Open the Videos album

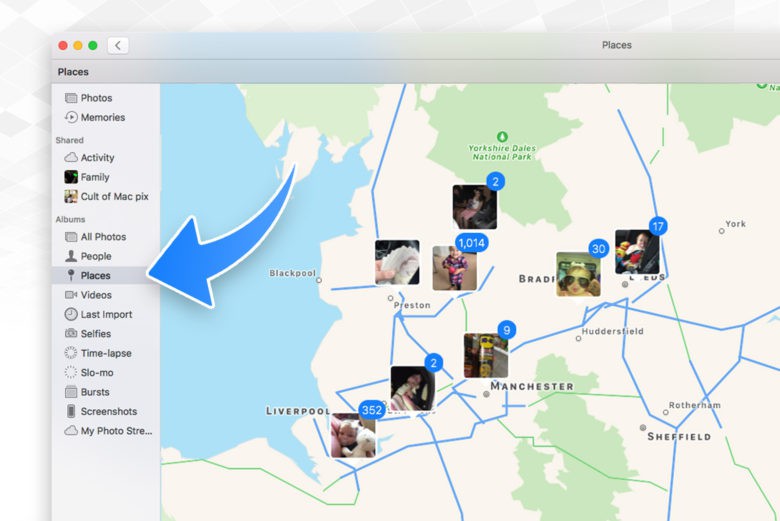pyautogui.click(x=96, y=295)
